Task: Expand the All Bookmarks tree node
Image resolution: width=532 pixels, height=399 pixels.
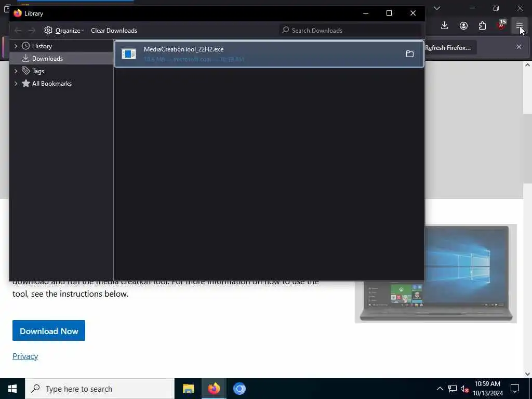Action: (x=16, y=84)
